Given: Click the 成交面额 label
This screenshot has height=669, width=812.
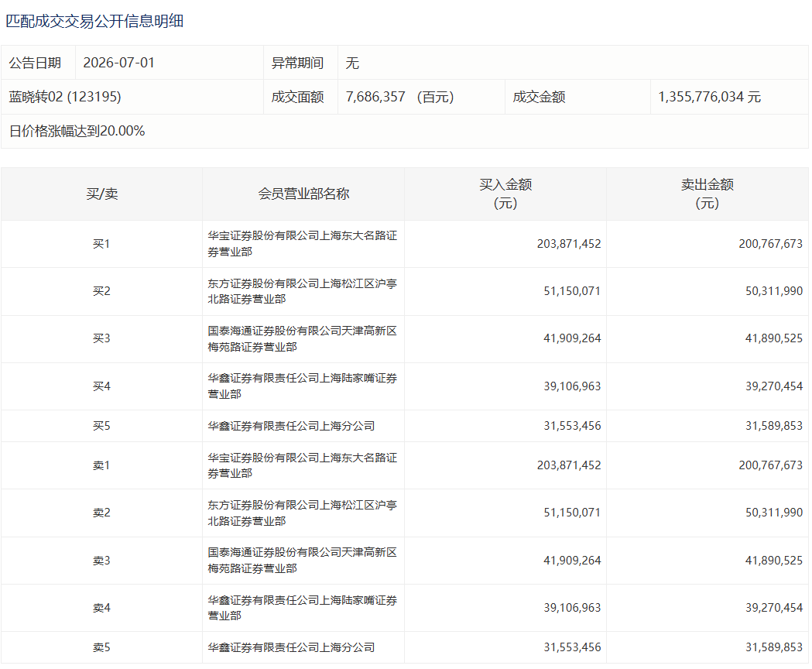Looking at the screenshot, I should (x=298, y=97).
